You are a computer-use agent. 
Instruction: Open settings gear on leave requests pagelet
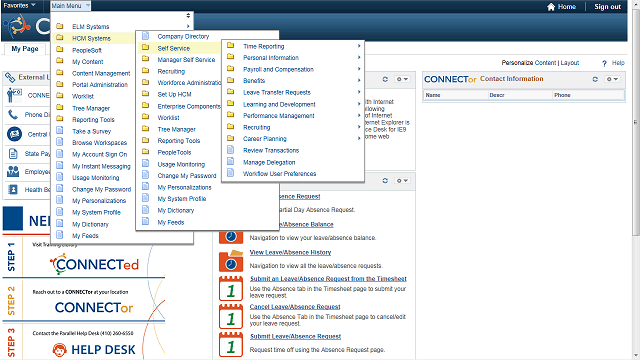pyautogui.click(x=402, y=180)
